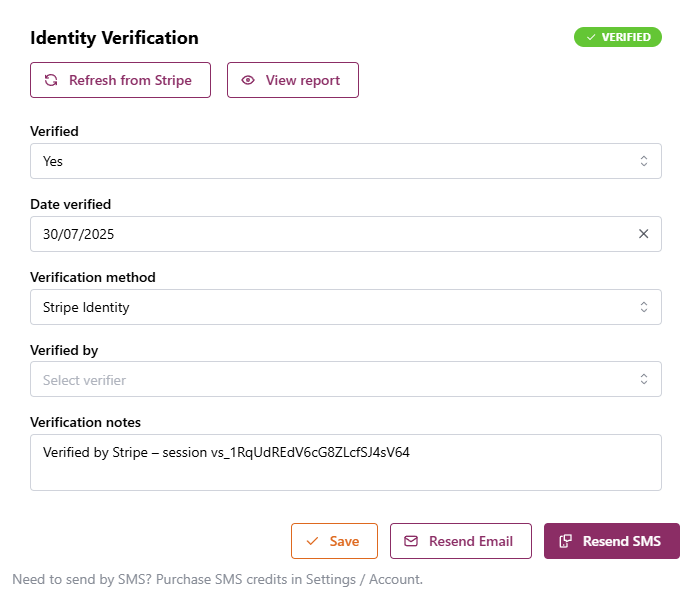Clear the date verified with the X icon
Image resolution: width=688 pixels, height=597 pixels.
click(x=643, y=234)
